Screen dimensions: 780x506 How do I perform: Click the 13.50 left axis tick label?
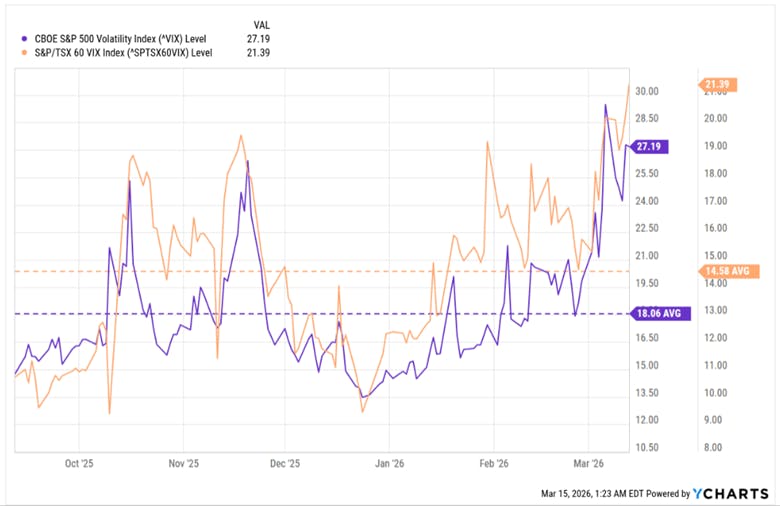coord(647,393)
